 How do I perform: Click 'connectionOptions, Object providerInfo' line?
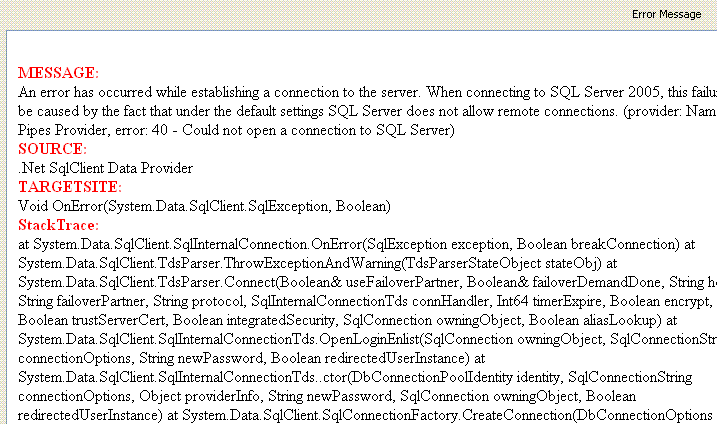pyautogui.click(x=327, y=396)
